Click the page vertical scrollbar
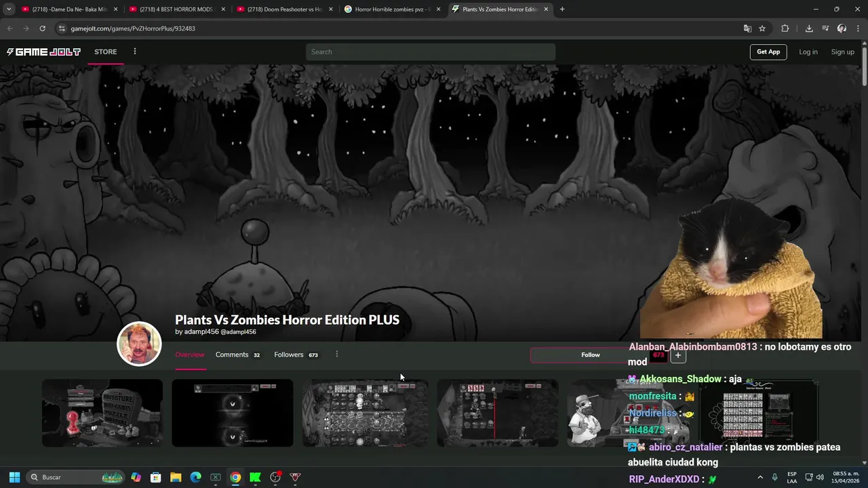Viewport: 868px width, 488px height. tap(865, 68)
